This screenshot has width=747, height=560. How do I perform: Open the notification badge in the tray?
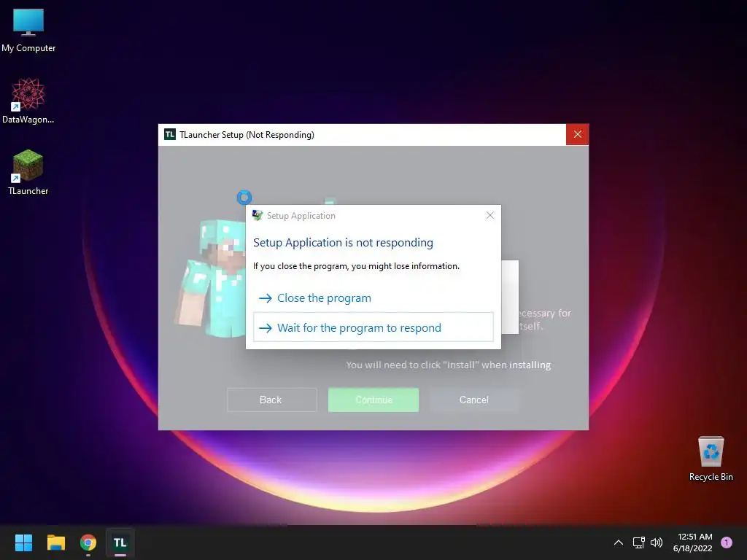tap(727, 542)
